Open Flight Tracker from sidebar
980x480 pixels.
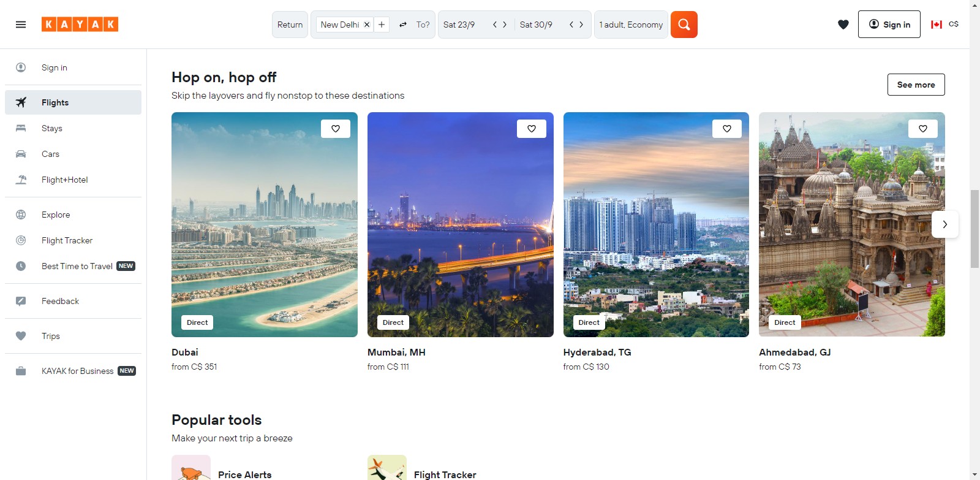coord(67,240)
